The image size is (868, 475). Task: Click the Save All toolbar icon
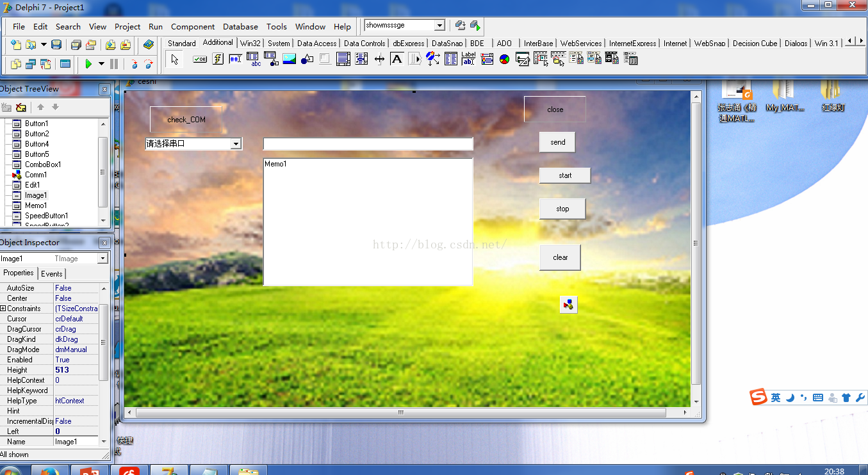pos(76,45)
